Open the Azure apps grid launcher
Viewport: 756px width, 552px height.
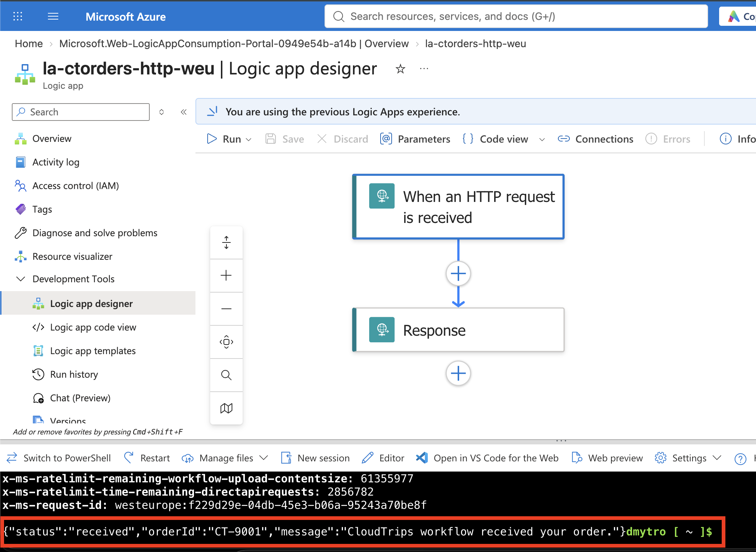point(18,16)
